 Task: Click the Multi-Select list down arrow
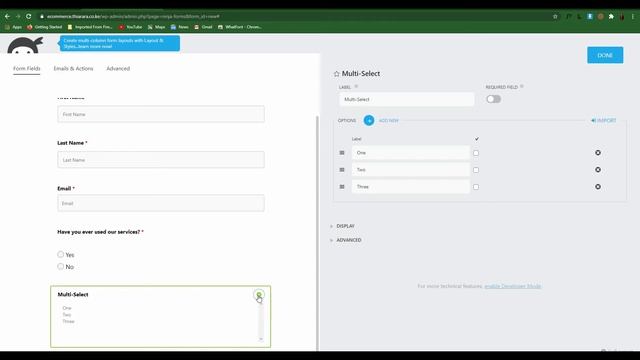pyautogui.click(x=261, y=339)
